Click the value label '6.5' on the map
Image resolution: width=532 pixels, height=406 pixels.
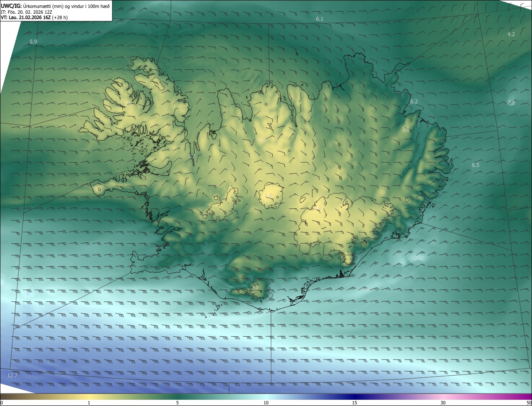(475, 165)
